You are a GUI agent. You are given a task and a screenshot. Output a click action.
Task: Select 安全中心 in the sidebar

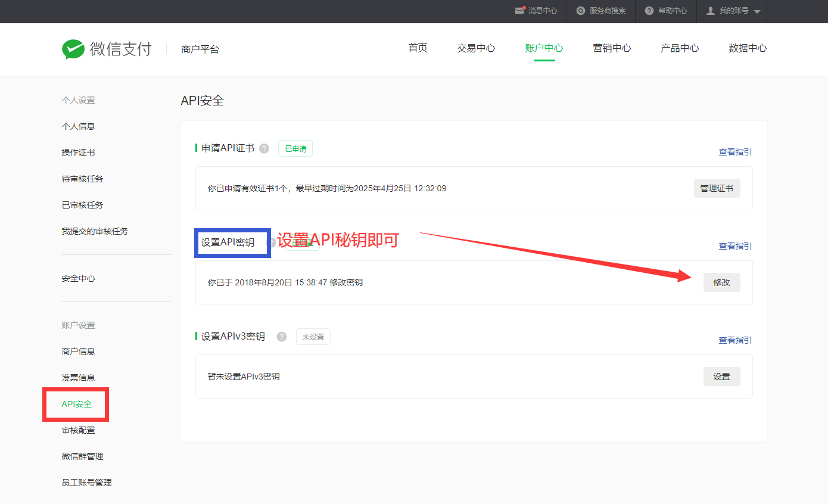pyautogui.click(x=78, y=278)
